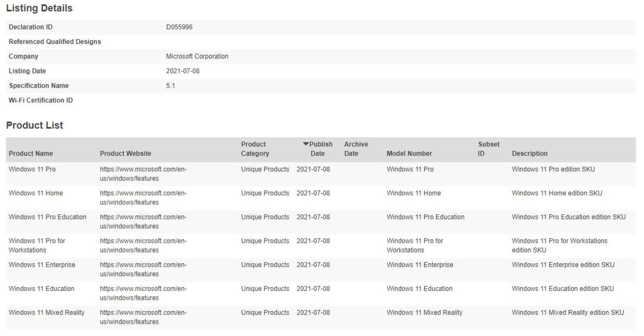The height and width of the screenshot is (336, 644).
Task: Open Windows 11 Pro for Workstations website link
Action: tap(143, 245)
